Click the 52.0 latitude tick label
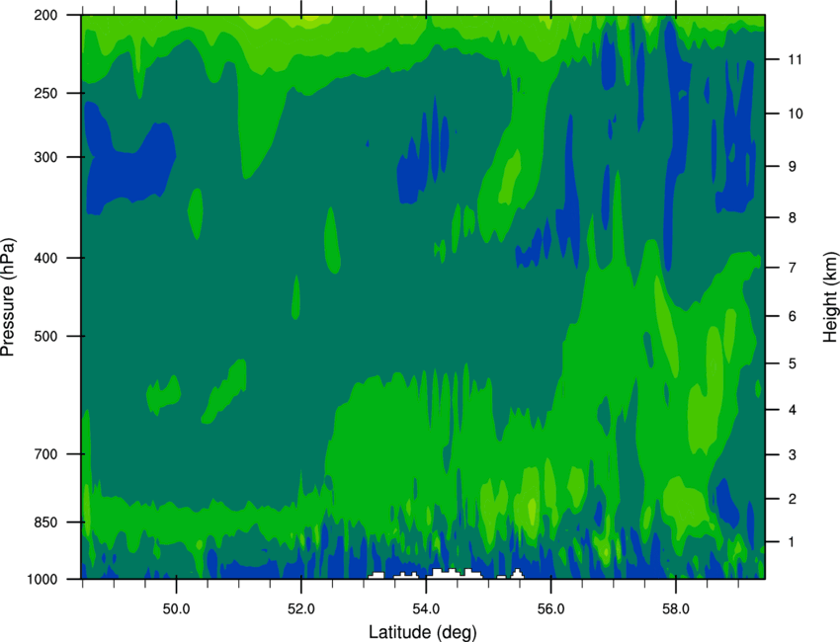840x642 pixels. tap(301, 609)
